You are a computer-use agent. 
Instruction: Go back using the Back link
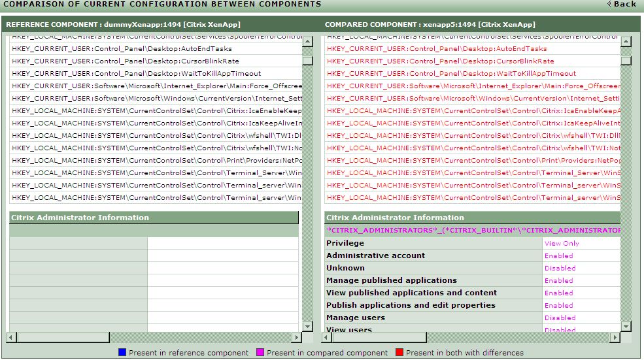[621, 4]
